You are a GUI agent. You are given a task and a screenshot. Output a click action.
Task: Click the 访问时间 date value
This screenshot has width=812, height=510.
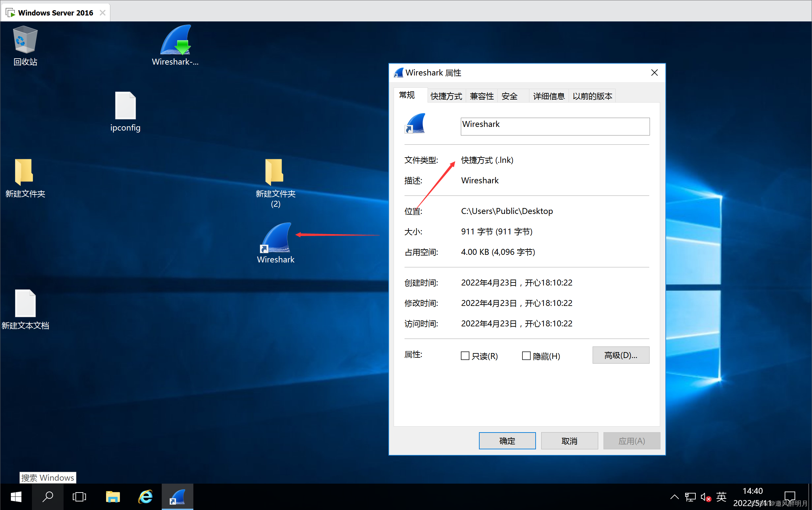(x=517, y=323)
